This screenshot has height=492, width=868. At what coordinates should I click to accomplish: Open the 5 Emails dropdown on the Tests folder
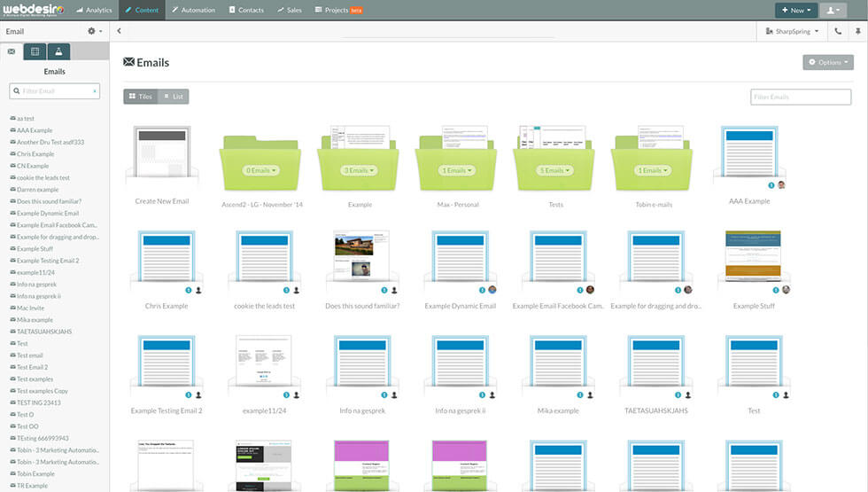click(555, 170)
